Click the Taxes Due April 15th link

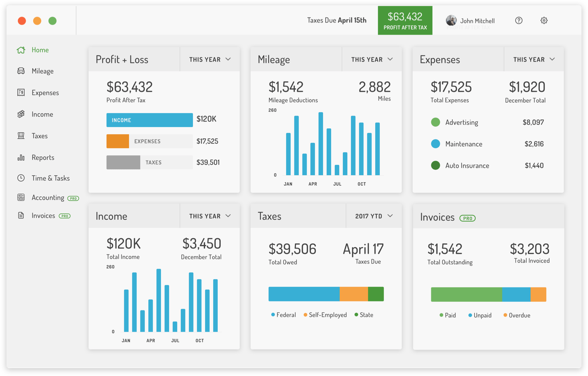pos(336,20)
